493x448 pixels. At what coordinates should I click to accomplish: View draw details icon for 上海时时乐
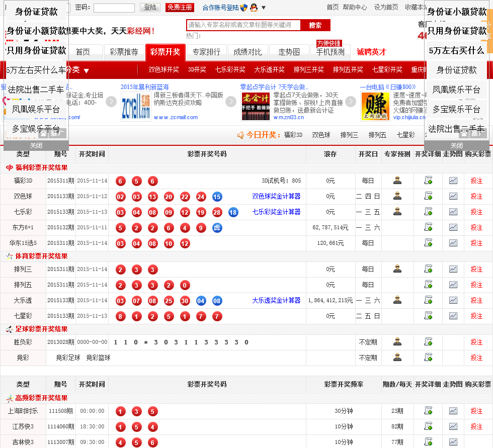click(428, 411)
